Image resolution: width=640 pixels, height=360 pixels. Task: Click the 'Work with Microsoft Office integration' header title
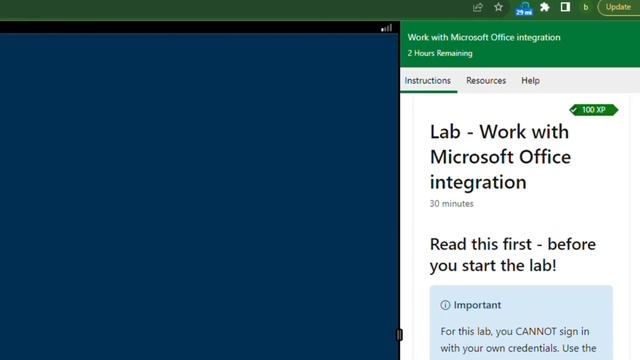[484, 37]
